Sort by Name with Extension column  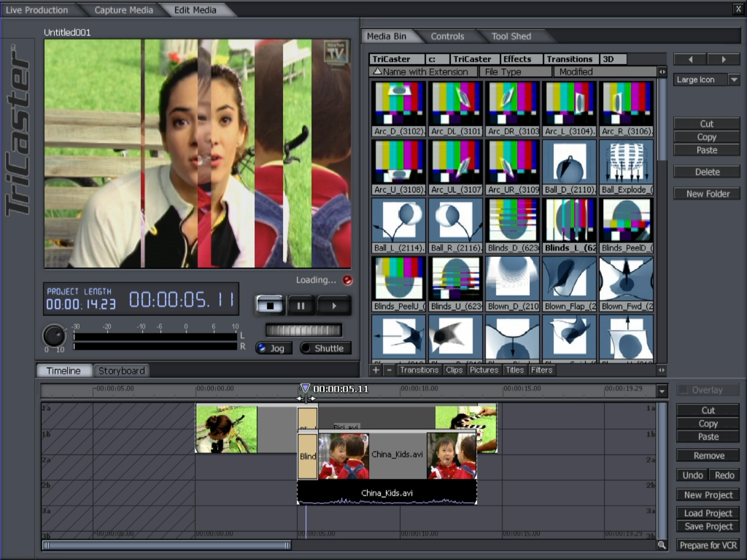(x=424, y=72)
